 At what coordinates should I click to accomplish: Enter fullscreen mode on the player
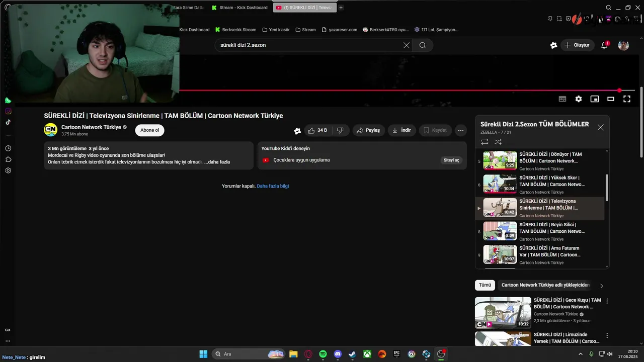click(x=627, y=99)
